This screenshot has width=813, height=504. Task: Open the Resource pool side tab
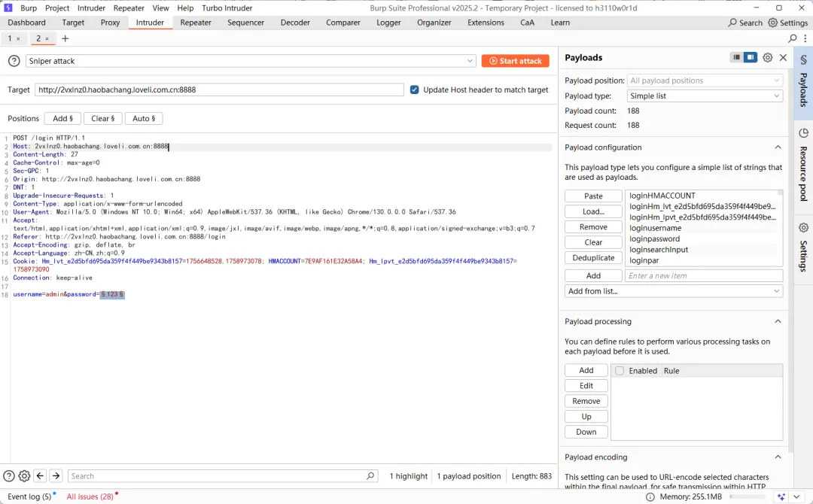804,165
